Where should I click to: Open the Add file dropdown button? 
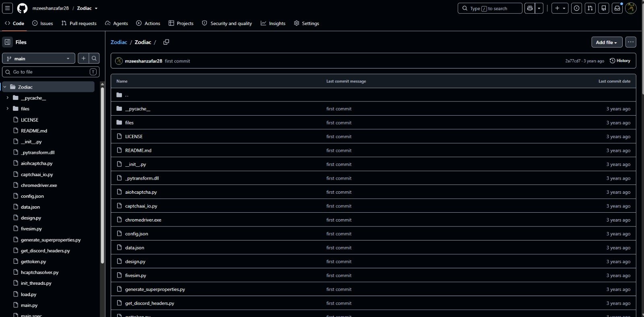point(607,42)
